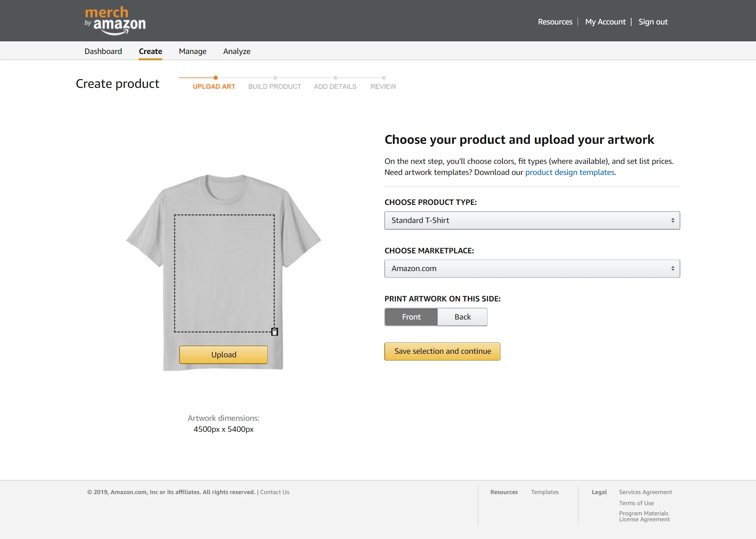Switch print side to Back

point(462,317)
